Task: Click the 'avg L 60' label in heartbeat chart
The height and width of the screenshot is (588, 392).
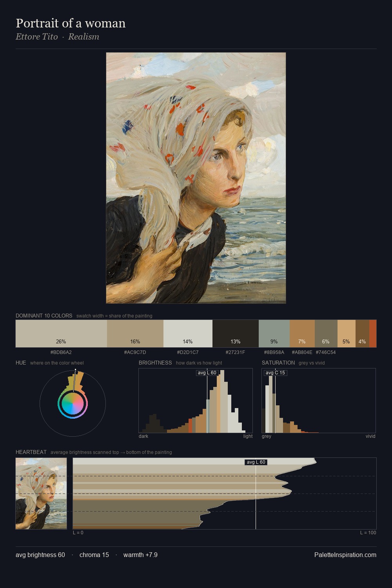Action: click(x=256, y=462)
